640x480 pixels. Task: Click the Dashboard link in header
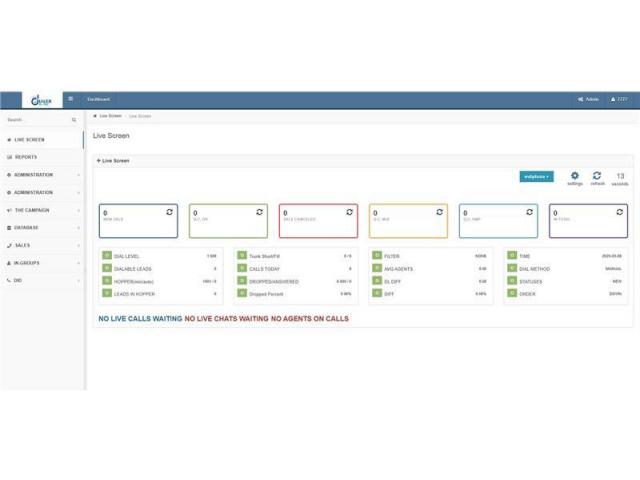pyautogui.click(x=98, y=99)
